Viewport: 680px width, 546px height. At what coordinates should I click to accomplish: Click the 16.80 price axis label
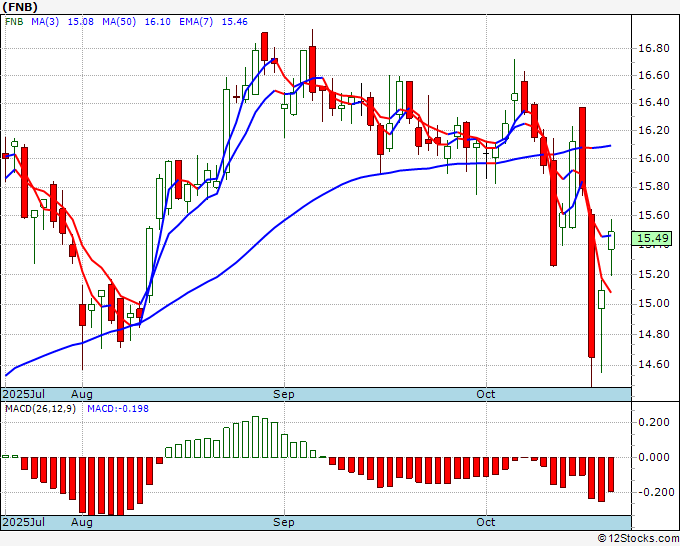click(654, 48)
